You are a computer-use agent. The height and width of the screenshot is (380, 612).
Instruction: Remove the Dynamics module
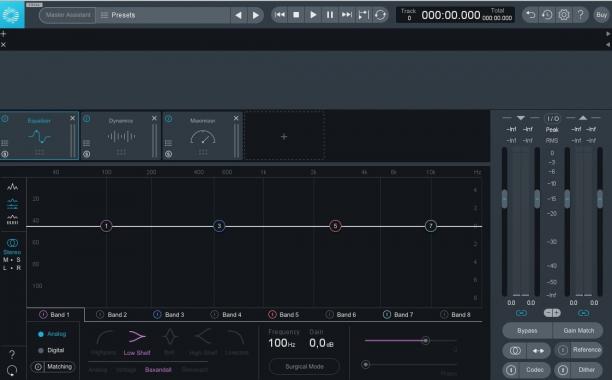(154, 118)
